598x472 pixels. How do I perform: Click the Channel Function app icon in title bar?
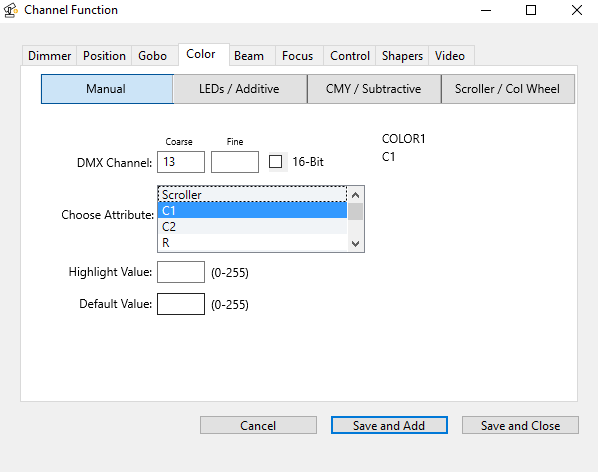pyautogui.click(x=11, y=10)
